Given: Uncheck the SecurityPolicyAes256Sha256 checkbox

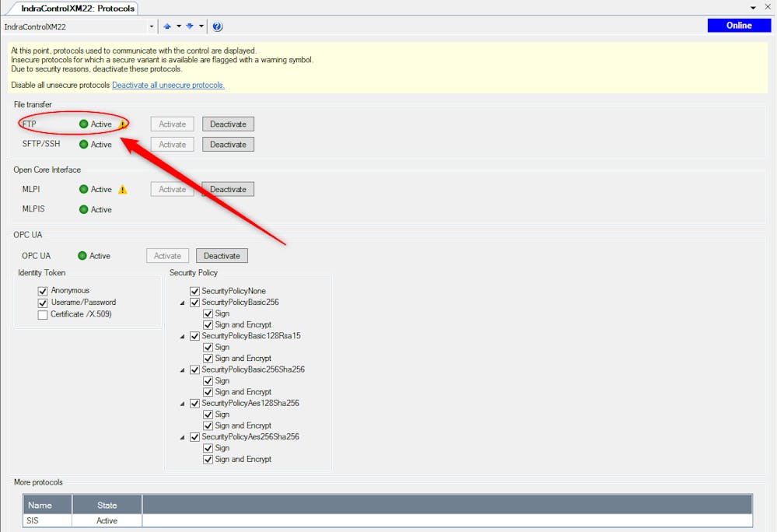Looking at the screenshot, I should [x=194, y=437].
